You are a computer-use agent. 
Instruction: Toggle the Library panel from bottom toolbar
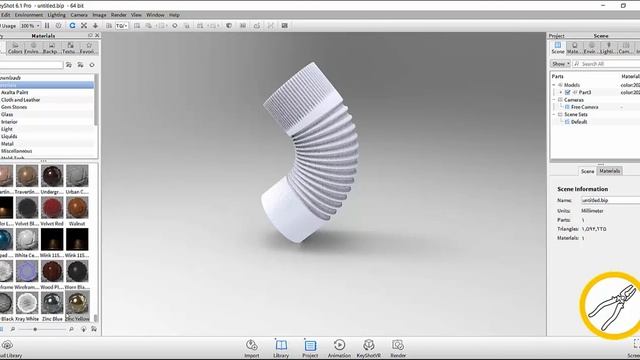[x=281, y=349]
